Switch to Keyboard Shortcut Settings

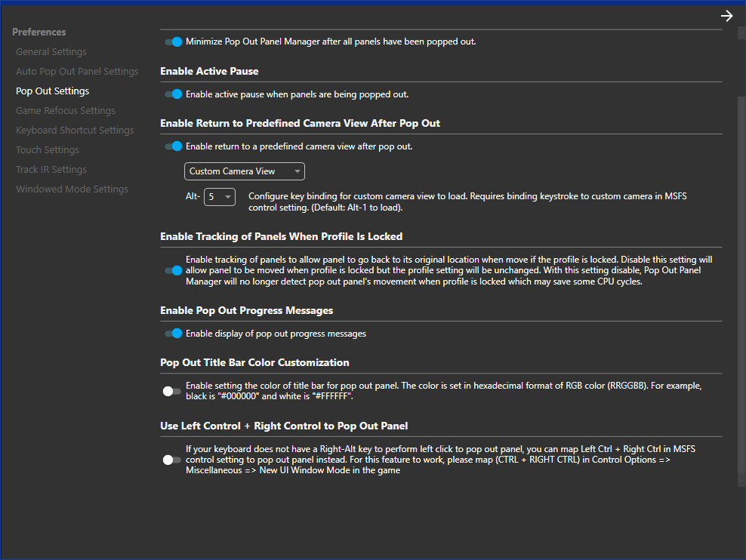tap(75, 131)
